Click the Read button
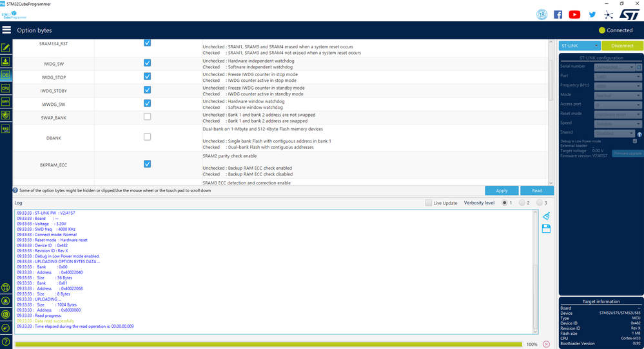The height and width of the screenshot is (349, 644). 537,191
